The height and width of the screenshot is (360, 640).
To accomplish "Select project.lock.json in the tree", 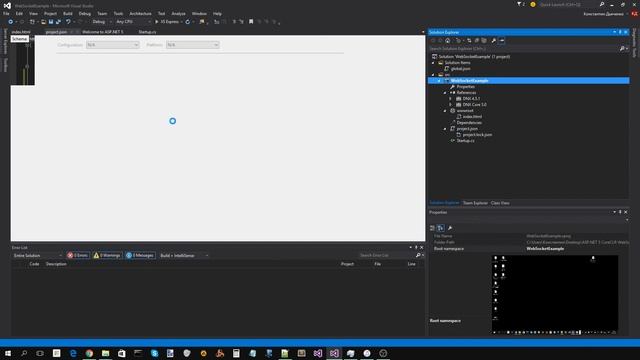I will click(477, 135).
